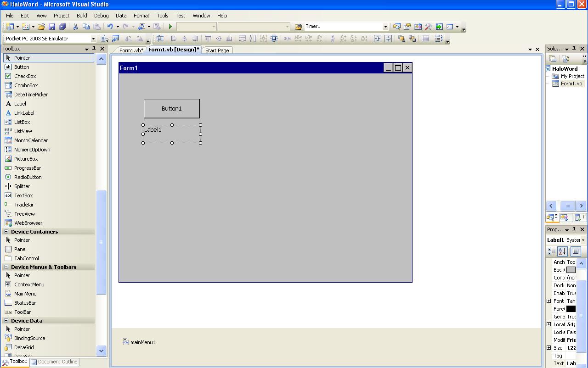Start debugging with the green Run arrow
Image resolution: width=588 pixels, height=368 pixels.
[x=170, y=26]
